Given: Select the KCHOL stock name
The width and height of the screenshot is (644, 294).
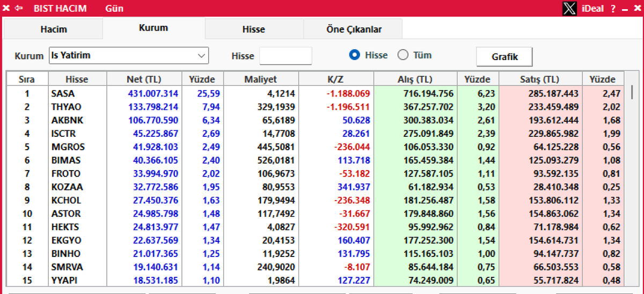Looking at the screenshot, I should (66, 200).
